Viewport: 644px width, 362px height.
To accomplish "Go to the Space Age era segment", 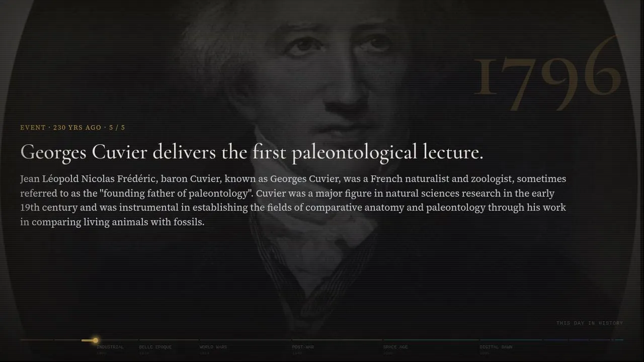I will click(395, 347).
